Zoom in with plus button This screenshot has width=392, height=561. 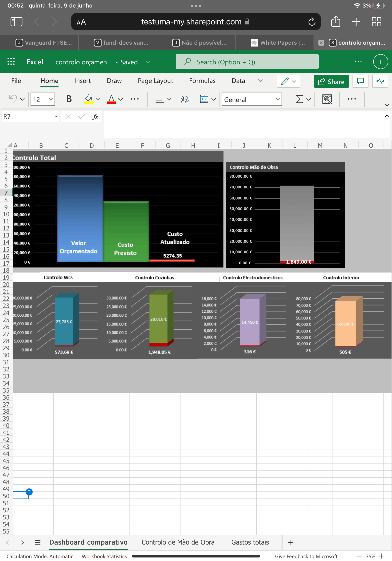point(381,556)
